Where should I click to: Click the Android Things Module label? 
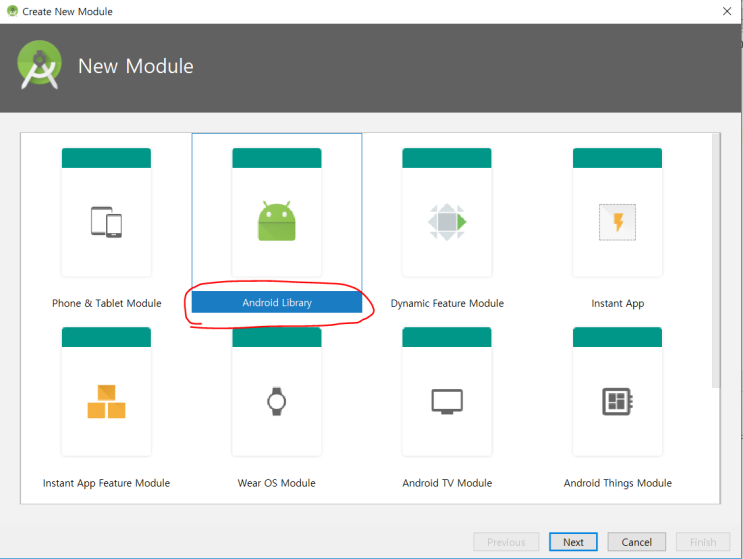tap(617, 483)
